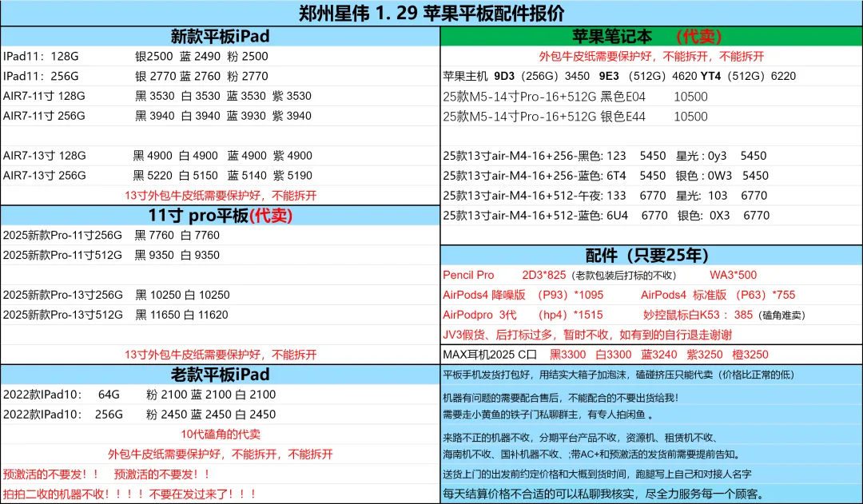The width and height of the screenshot is (863, 504).
Task: Select the 橙3250 price in MAX耳机 row
Action: 750,355
